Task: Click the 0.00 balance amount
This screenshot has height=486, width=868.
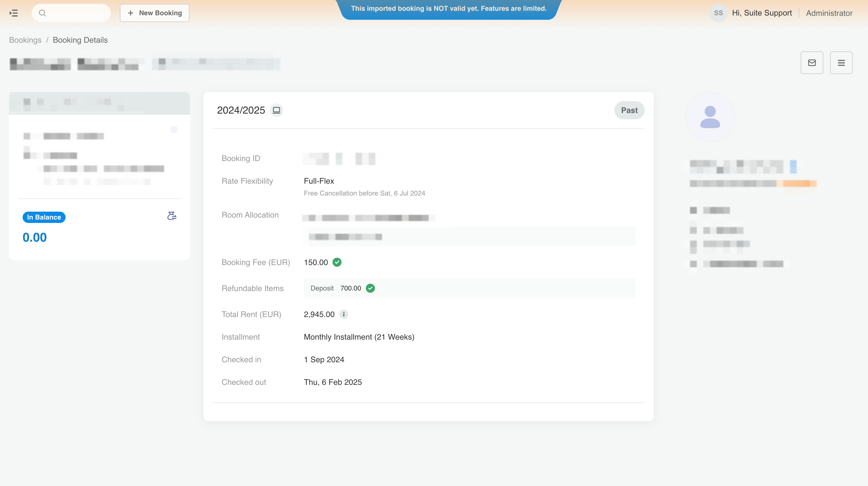Action: click(35, 237)
